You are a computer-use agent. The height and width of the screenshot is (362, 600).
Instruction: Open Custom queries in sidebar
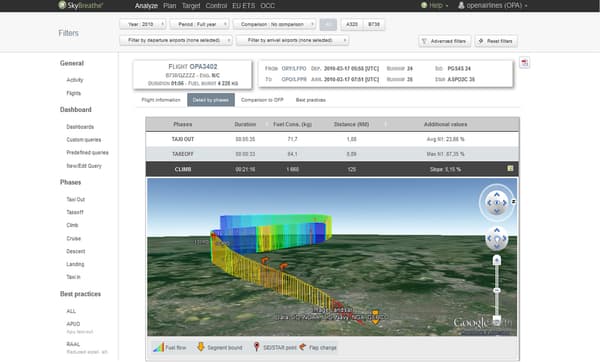pyautogui.click(x=84, y=140)
